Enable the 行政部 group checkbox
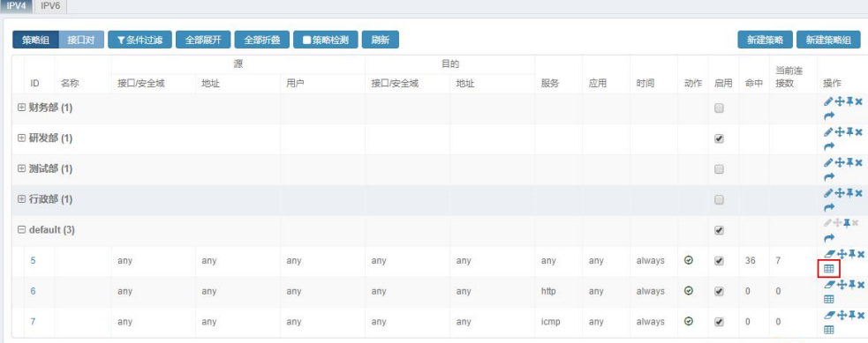This screenshot has width=868, height=343. pyautogui.click(x=719, y=199)
